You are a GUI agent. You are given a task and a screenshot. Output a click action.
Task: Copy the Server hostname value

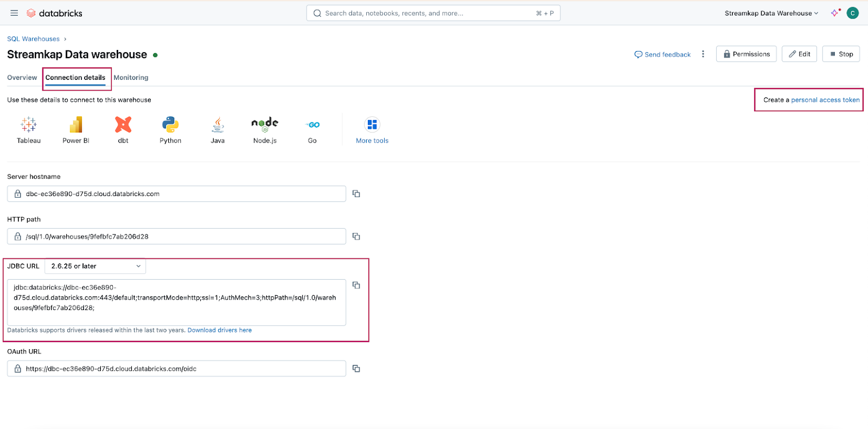356,194
